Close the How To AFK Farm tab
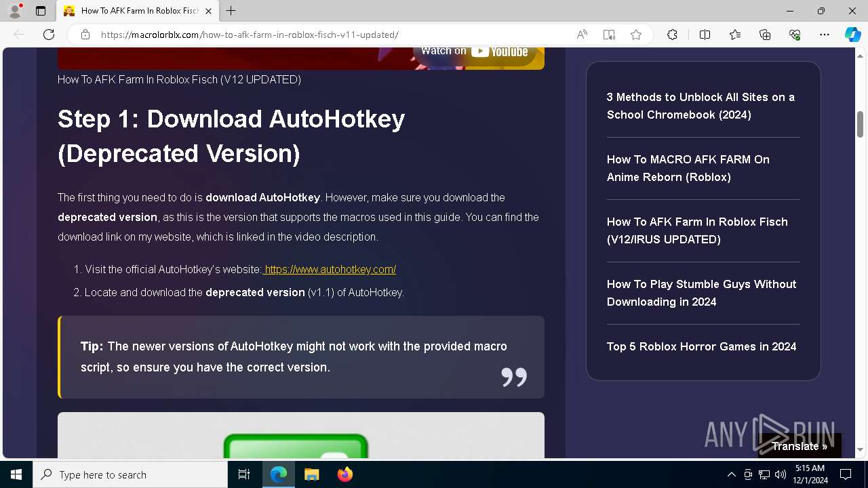Image resolution: width=868 pixels, height=488 pixels. click(x=208, y=11)
